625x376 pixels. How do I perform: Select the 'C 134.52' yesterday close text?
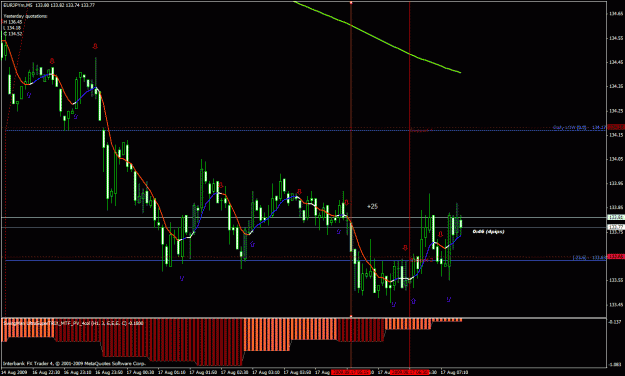pos(13,34)
